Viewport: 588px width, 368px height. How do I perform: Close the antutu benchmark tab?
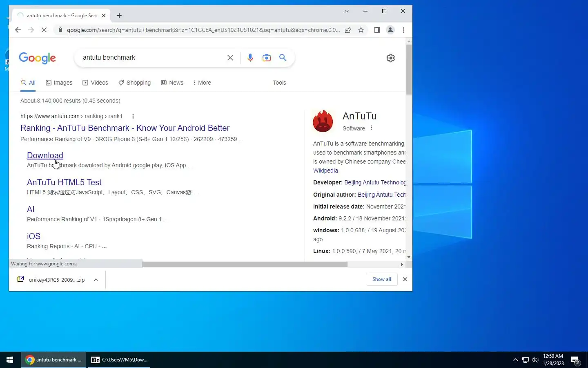(x=104, y=16)
